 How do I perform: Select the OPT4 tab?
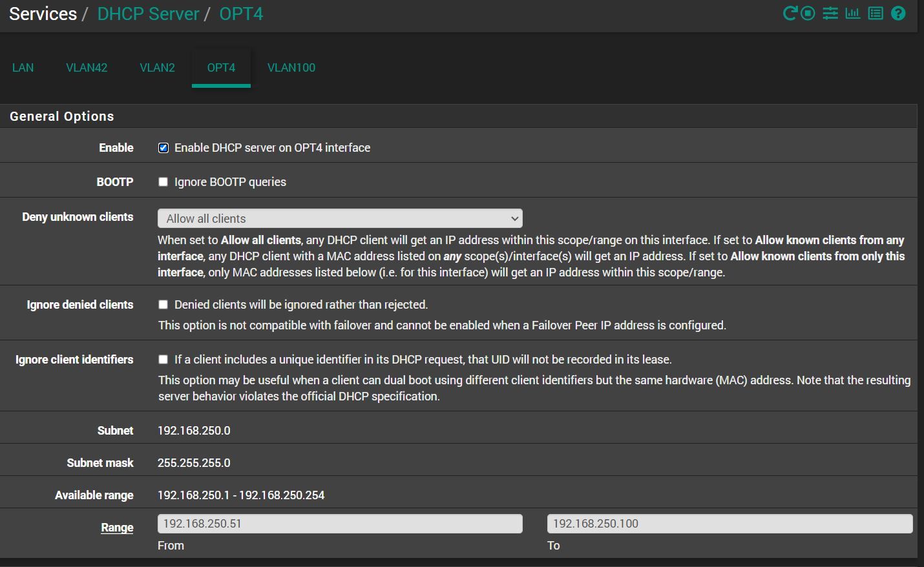(221, 68)
